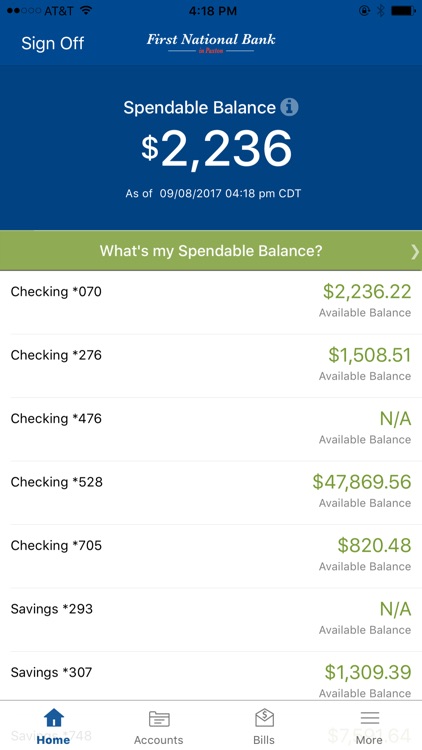The height and width of the screenshot is (750, 422).
Task: Sign Off from the banking app
Action: [53, 43]
